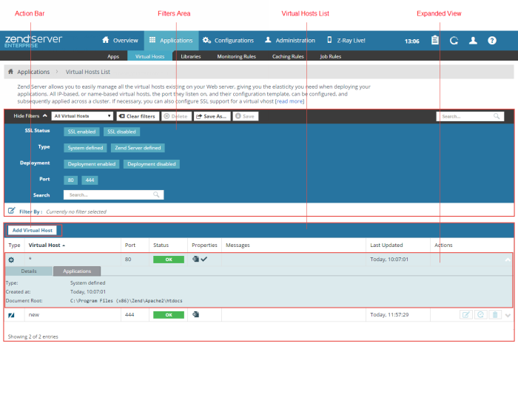Open the Configurations menu

pos(228,41)
